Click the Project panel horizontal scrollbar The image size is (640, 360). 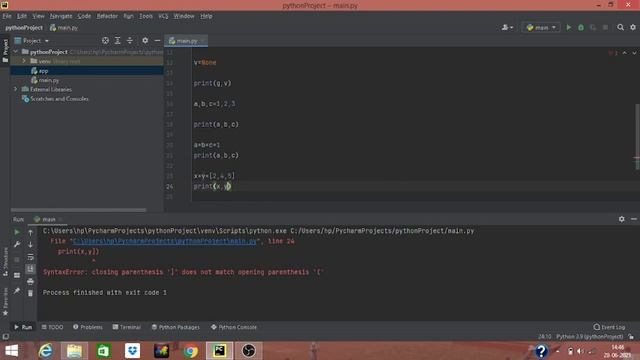[78, 210]
